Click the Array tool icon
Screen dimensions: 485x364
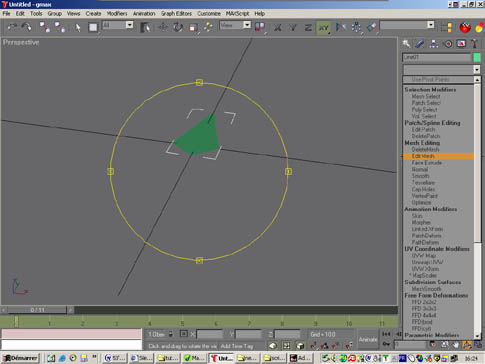356,27
